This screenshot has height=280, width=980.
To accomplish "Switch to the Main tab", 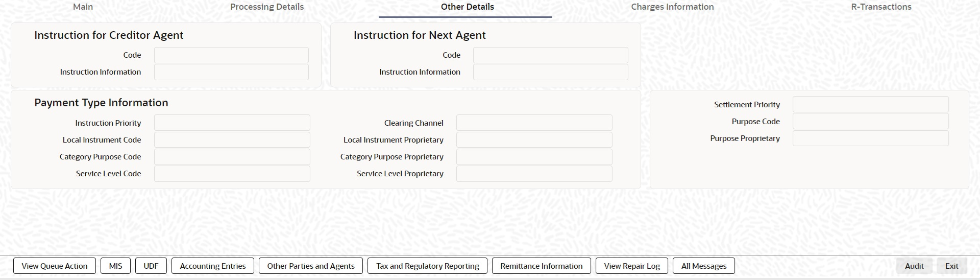I will click(83, 7).
